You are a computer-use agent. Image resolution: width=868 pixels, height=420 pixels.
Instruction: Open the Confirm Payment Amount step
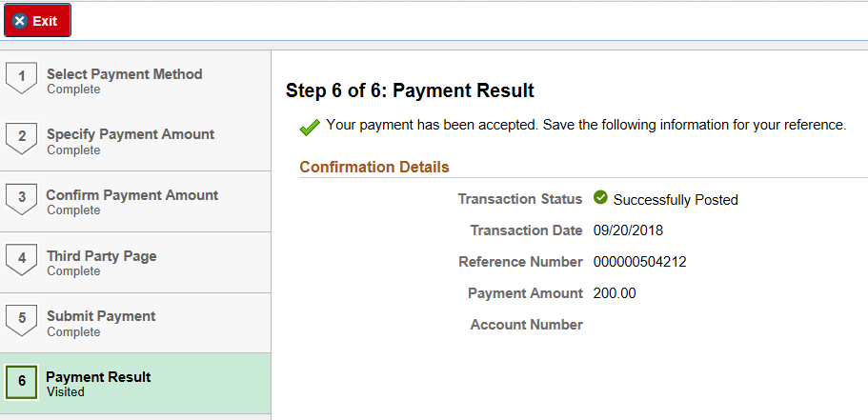tap(131, 195)
